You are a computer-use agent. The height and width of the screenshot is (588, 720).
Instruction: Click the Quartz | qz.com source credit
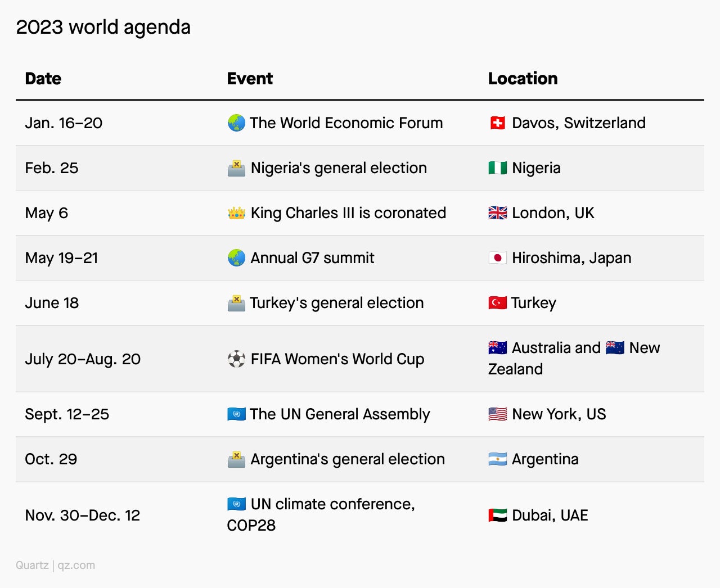(55, 565)
